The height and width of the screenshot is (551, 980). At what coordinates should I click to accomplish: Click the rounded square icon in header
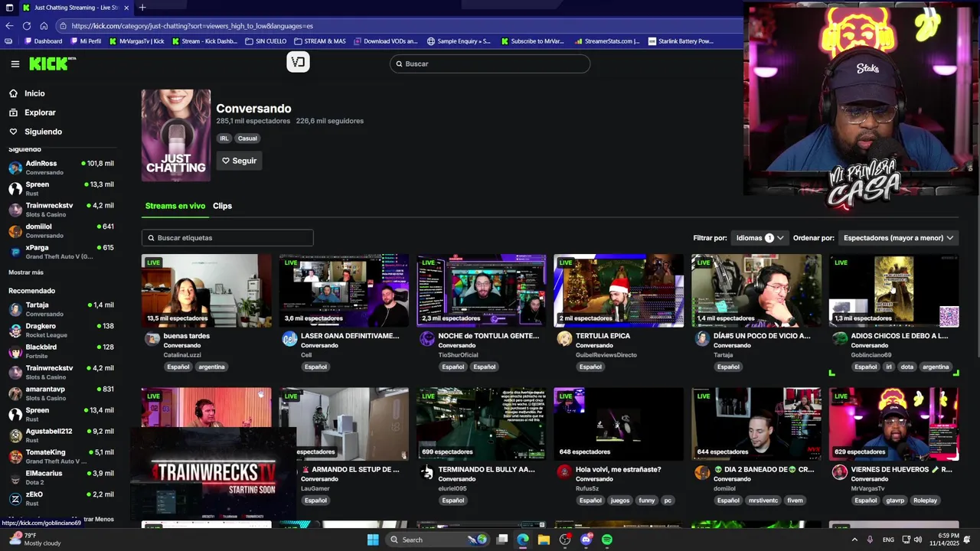298,63
